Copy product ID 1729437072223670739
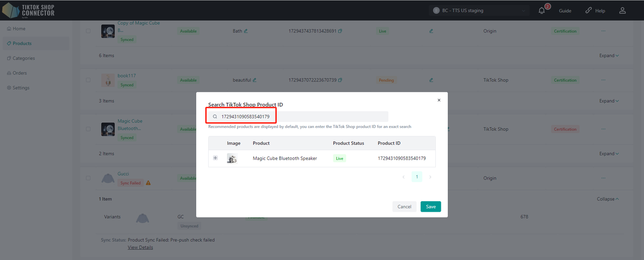The height and width of the screenshot is (260, 644). 340,80
